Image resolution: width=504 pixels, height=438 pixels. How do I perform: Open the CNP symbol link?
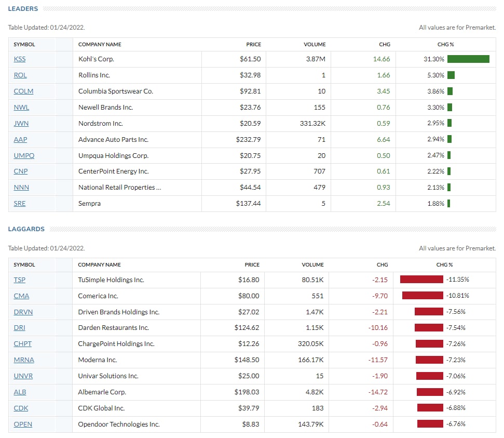coord(21,171)
